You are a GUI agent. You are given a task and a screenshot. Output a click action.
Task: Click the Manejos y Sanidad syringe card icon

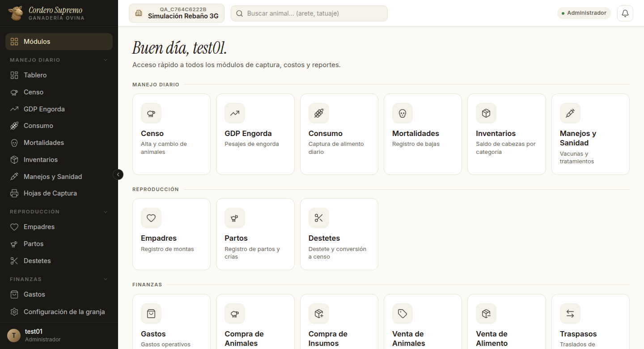(x=570, y=113)
